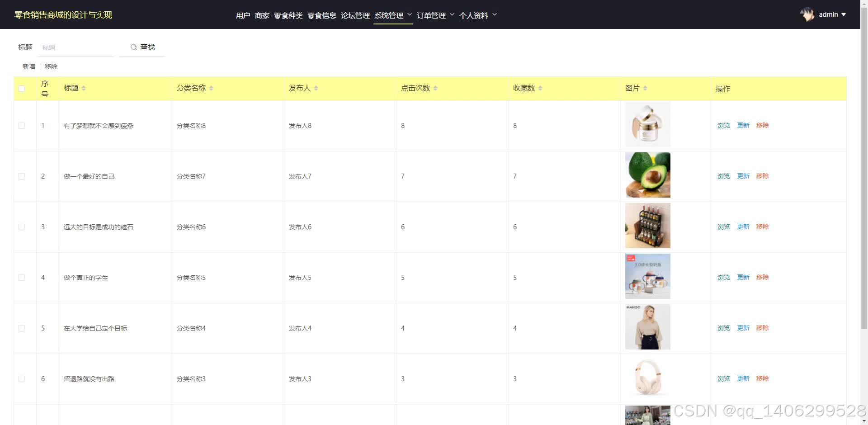
Task: Click 更新 for 做个真正的学生
Action: 743,277
